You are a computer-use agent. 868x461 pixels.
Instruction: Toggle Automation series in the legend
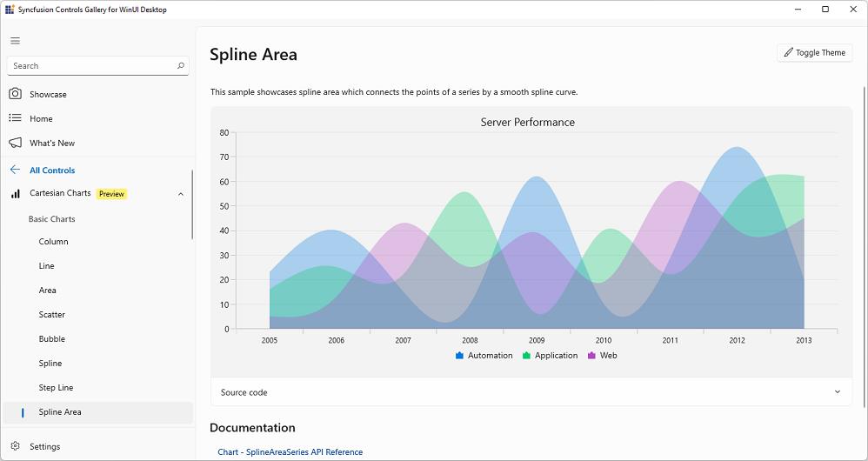tap(484, 356)
